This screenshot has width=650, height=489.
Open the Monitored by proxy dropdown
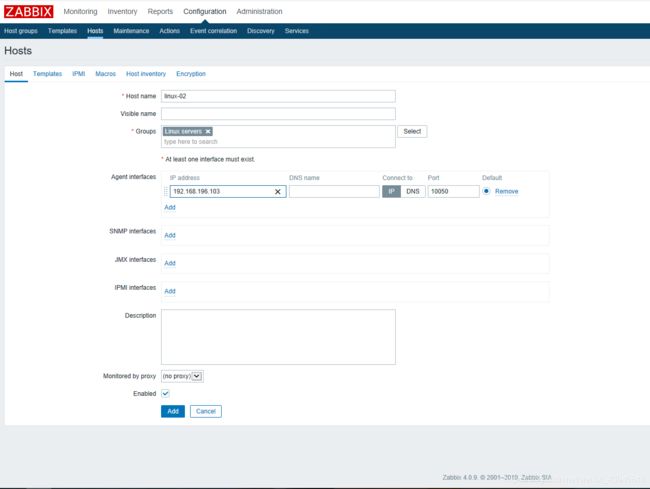(x=183, y=375)
